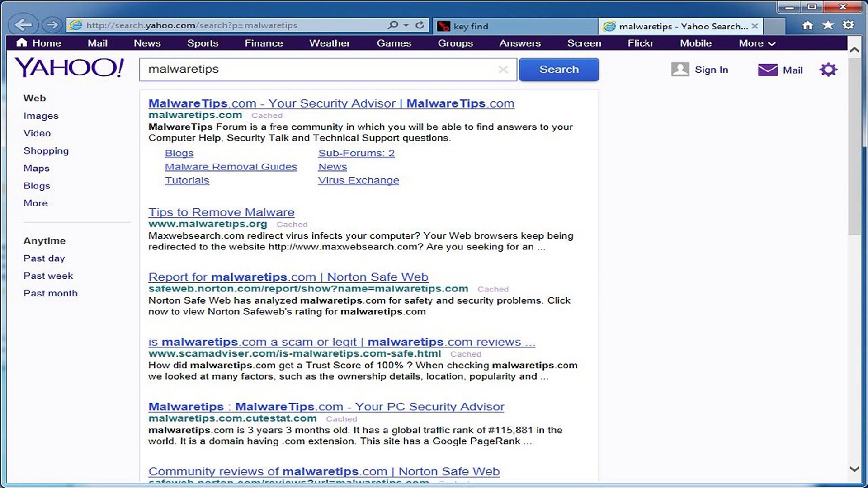Click the Sign In profile avatar icon
868x488 pixels.
tap(680, 69)
